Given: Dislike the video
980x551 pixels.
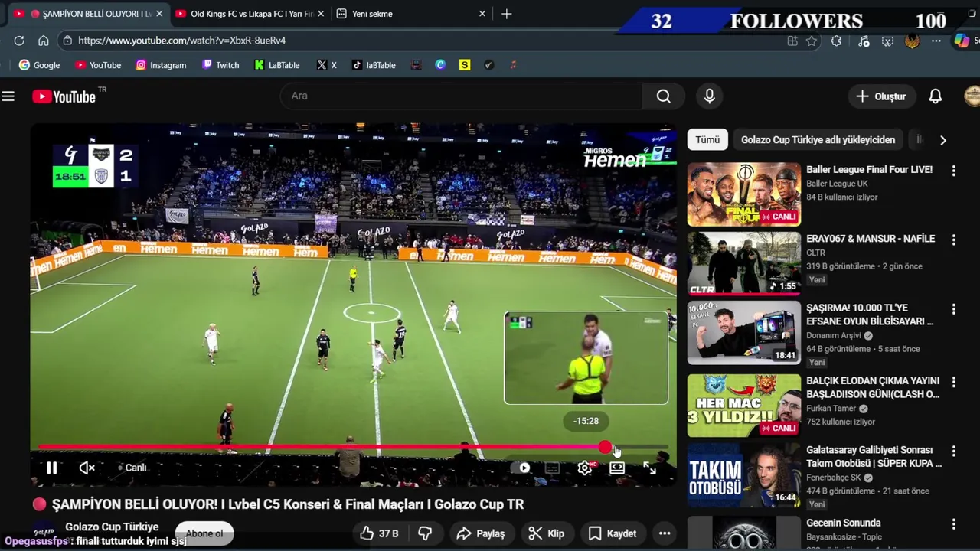Looking at the screenshot, I should pyautogui.click(x=425, y=533).
